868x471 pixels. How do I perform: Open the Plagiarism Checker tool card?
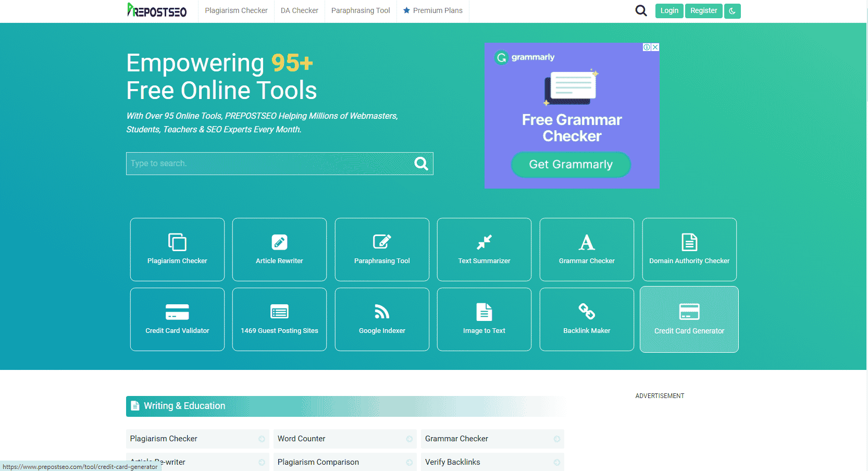pos(177,250)
